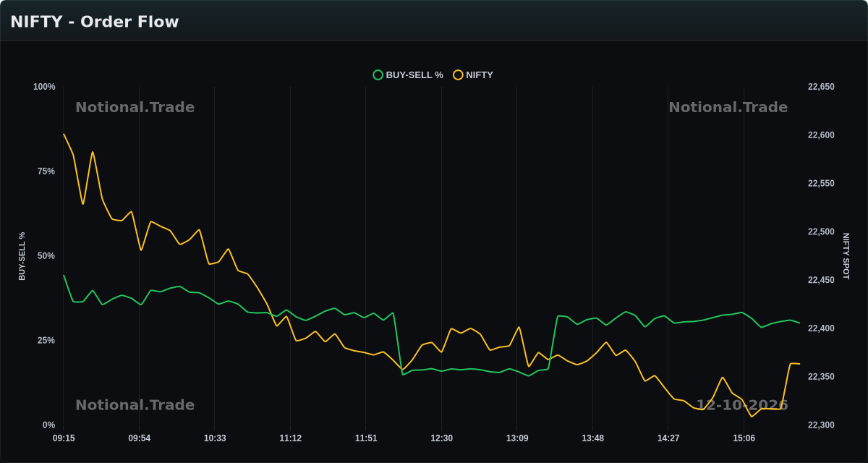Click the 13:09 time axis label
This screenshot has width=868, height=463.
pos(517,438)
